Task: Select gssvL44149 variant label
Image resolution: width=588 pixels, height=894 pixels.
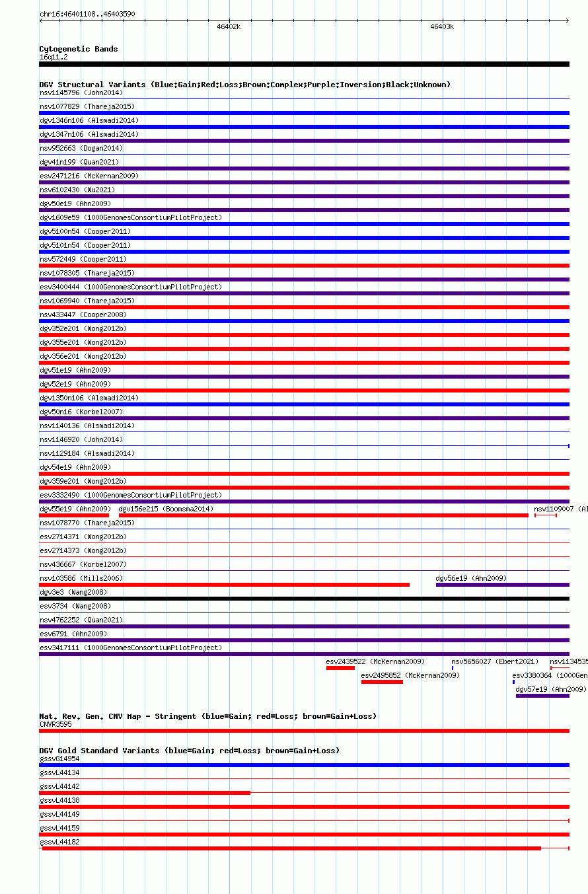Action: tap(59, 814)
